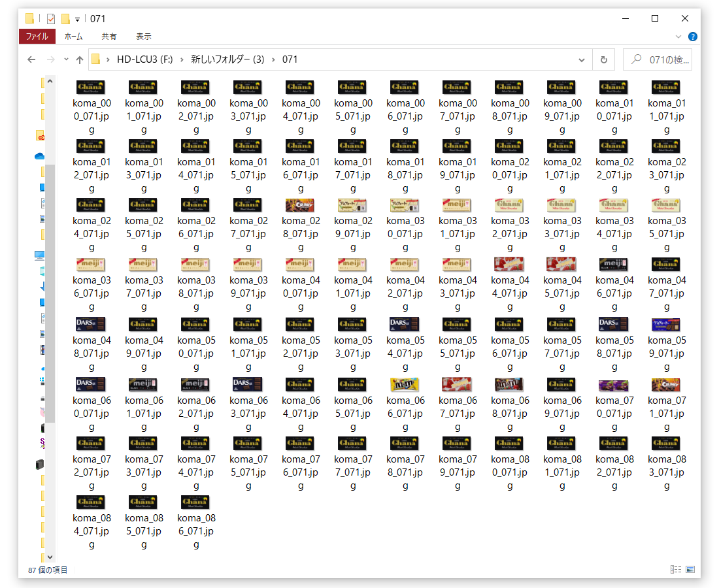Viewport: 719px width, 588px height.
Task: Select purple thumbnail koma_070_071.jpg
Action: click(x=614, y=385)
